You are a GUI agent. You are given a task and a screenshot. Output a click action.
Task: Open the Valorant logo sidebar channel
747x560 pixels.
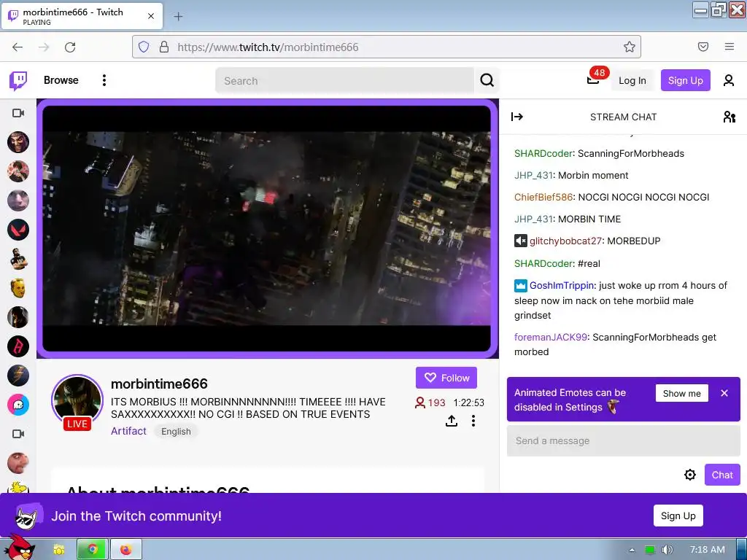point(18,230)
